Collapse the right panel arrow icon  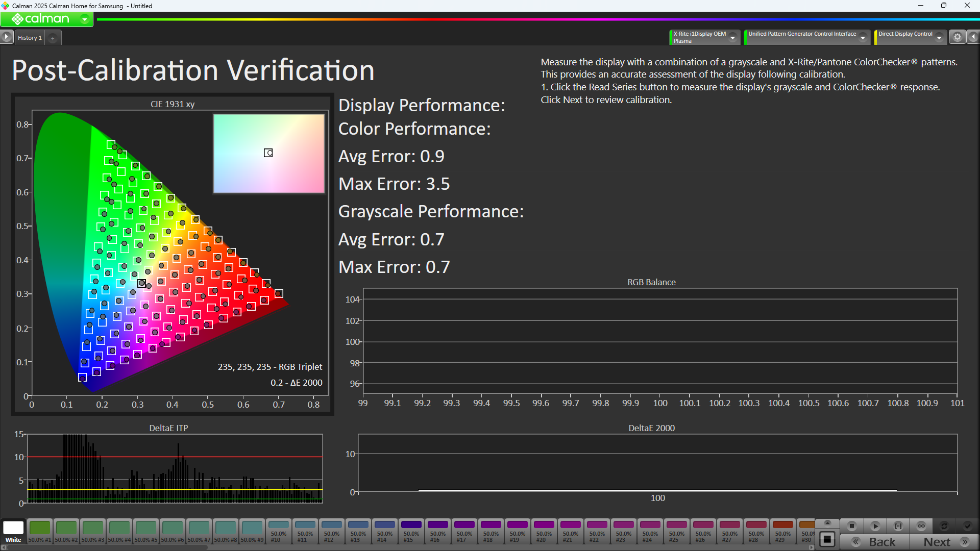973,37
